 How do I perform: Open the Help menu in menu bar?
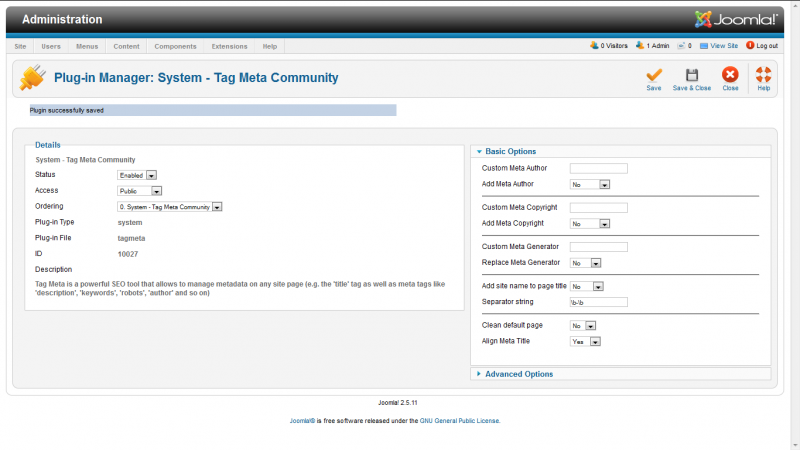pos(270,46)
